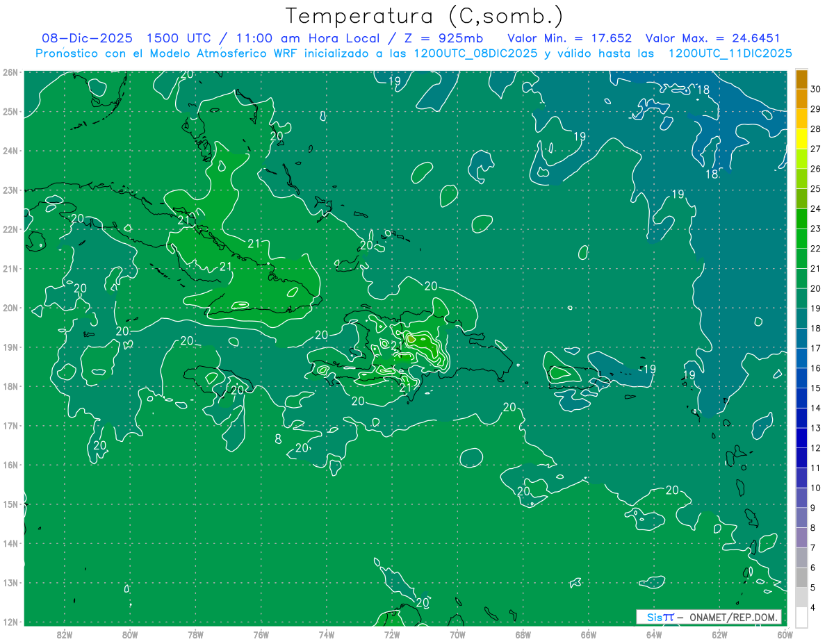Click the "27" label on the color scale
This screenshot has height=644, width=834.
(815, 149)
